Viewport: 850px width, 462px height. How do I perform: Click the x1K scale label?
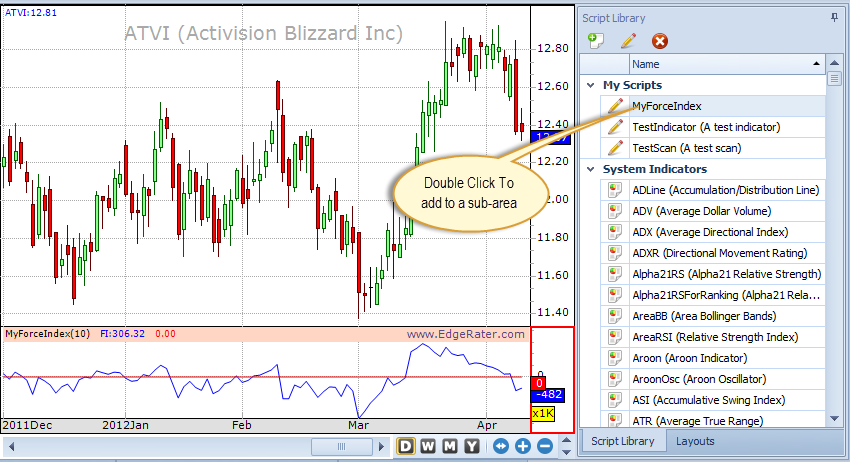(543, 414)
